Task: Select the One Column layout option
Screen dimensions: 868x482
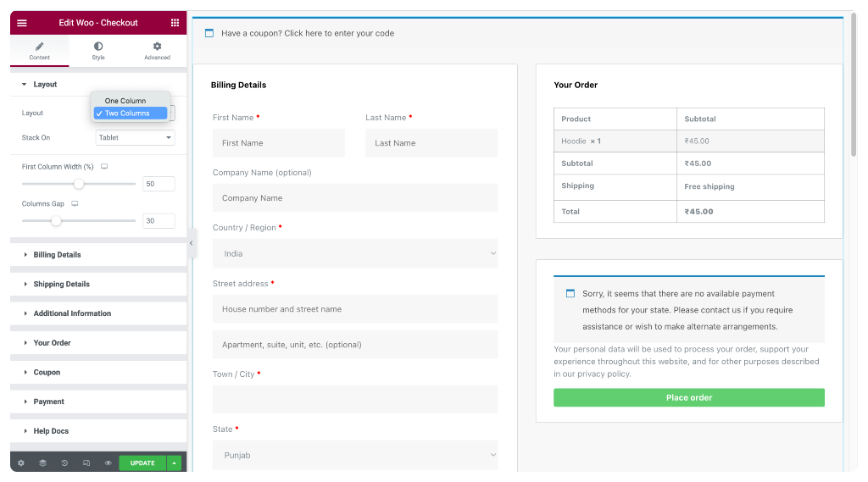Action: coord(131,101)
